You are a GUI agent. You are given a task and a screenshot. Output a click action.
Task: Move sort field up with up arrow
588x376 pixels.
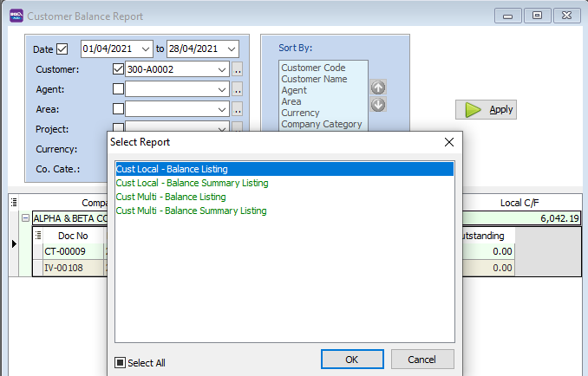[378, 88]
